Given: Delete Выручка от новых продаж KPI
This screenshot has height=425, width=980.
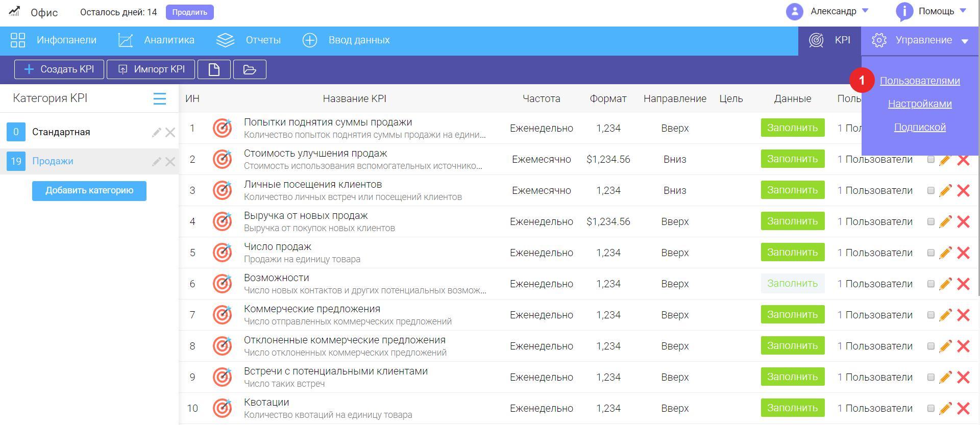Looking at the screenshot, I should point(963,222).
